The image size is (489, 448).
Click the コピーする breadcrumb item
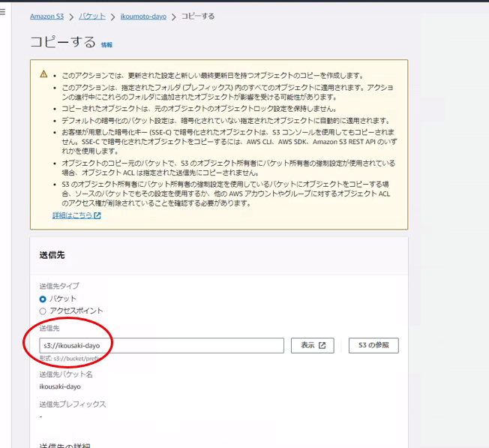pyautogui.click(x=197, y=16)
